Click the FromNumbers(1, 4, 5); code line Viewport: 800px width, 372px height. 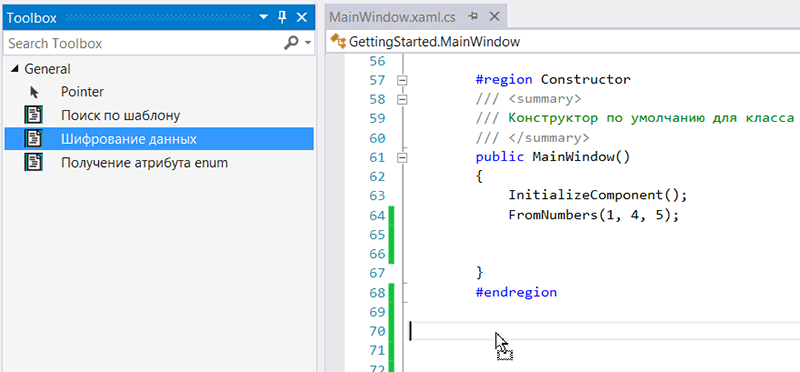(x=594, y=215)
